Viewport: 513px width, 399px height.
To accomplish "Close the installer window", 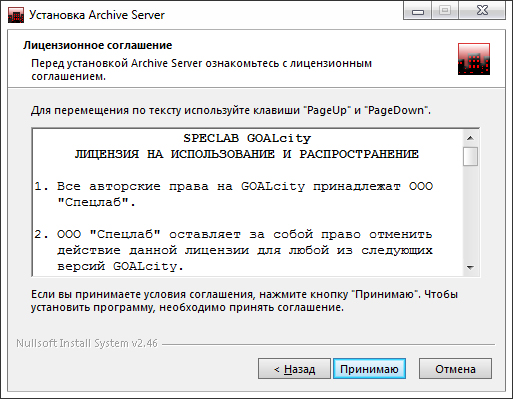I will coord(482,11).
